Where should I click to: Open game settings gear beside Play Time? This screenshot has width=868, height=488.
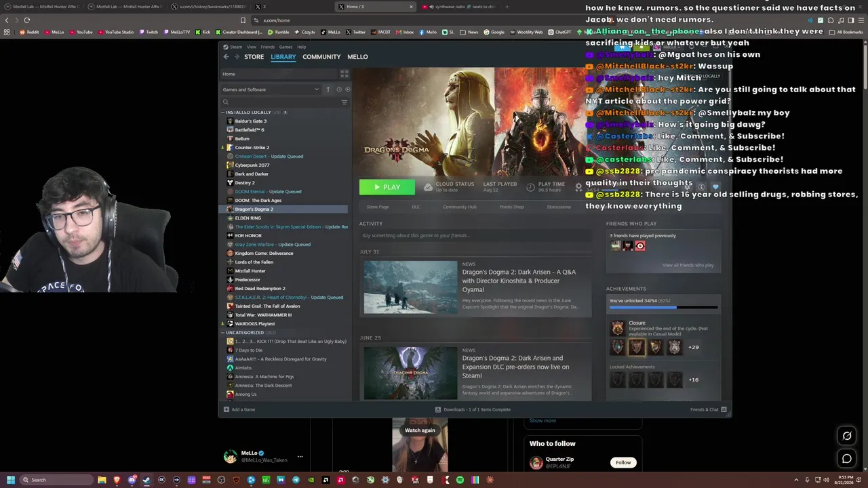coord(578,186)
